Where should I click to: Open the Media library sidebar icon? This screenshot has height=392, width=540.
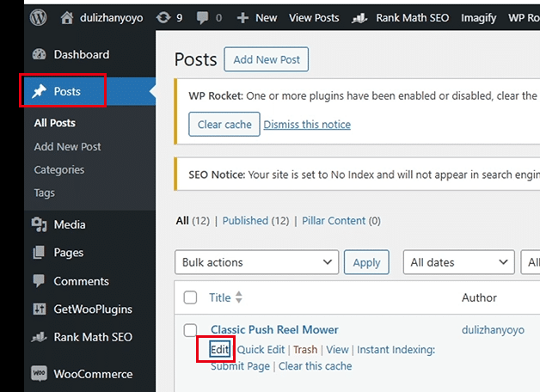point(39,224)
